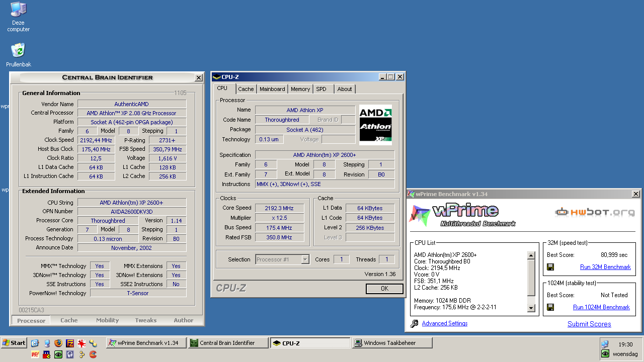Select Tweaks tab in Central Brain Identifier
Screen dimensions: 644x362
pyautogui.click(x=146, y=320)
